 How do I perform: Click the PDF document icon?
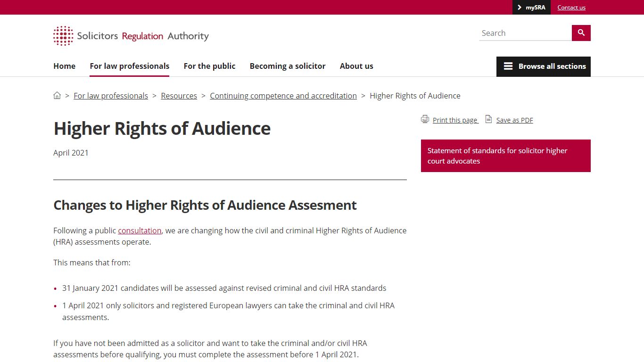(488, 119)
